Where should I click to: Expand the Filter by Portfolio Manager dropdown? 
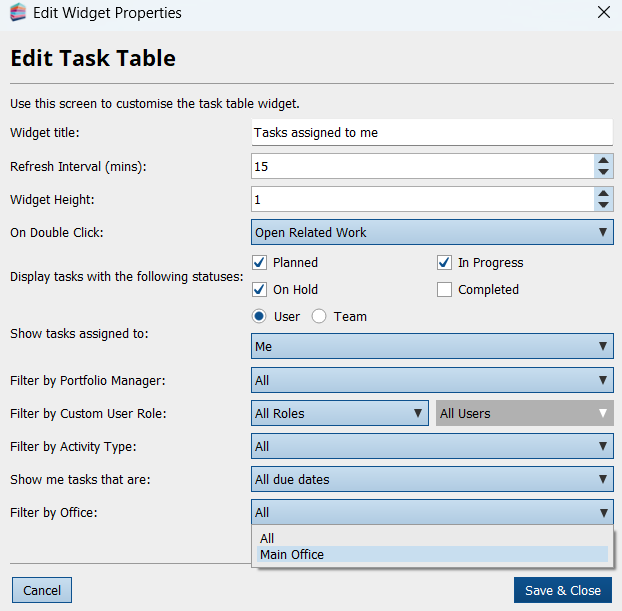point(431,380)
